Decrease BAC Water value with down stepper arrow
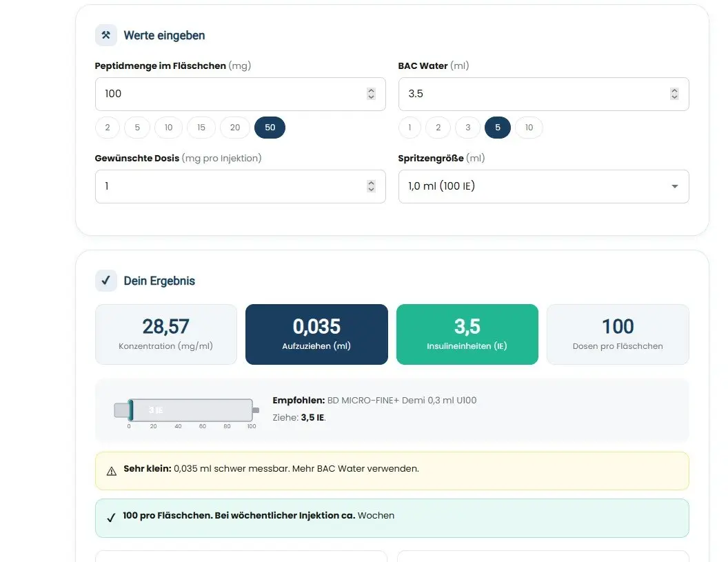 [x=674, y=97]
